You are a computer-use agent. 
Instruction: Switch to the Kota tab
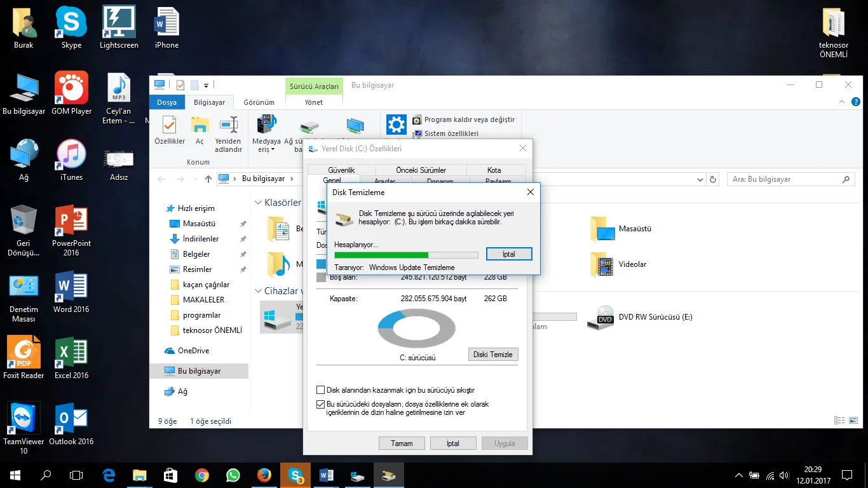click(494, 170)
